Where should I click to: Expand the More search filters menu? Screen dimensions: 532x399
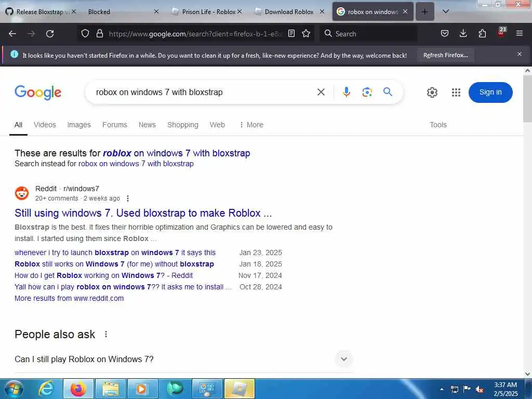(251, 125)
